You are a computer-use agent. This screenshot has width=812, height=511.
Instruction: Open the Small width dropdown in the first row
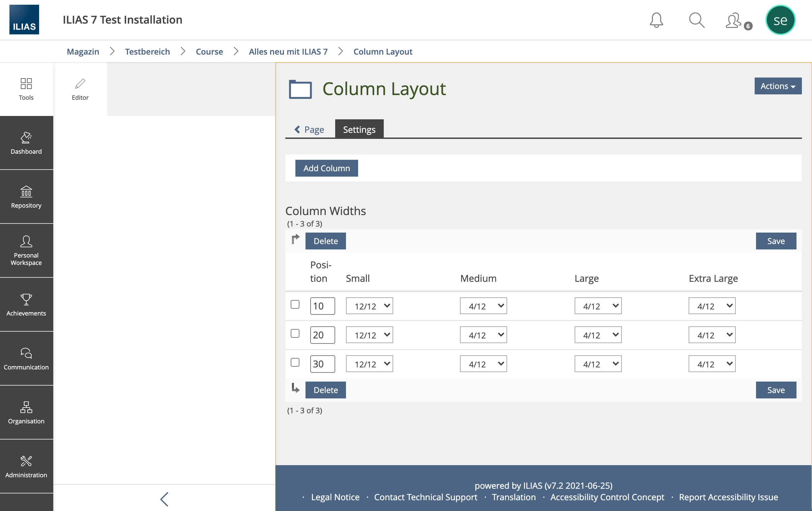(369, 306)
